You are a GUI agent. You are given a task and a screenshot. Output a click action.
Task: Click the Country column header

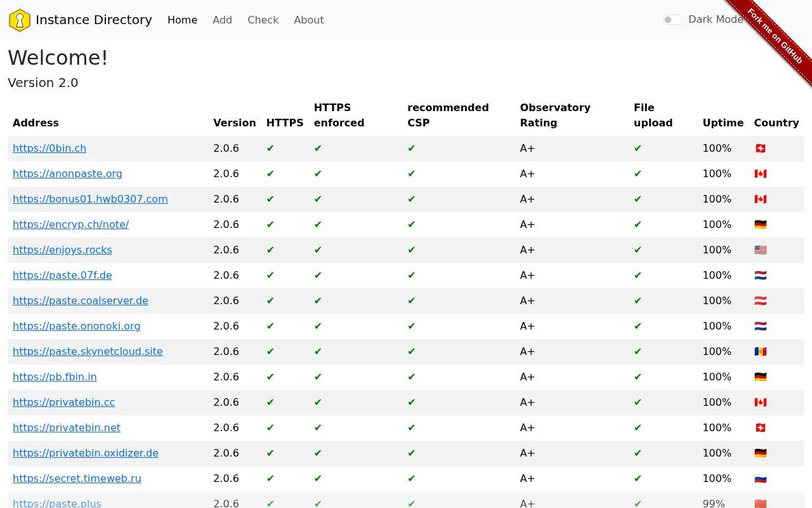point(776,123)
